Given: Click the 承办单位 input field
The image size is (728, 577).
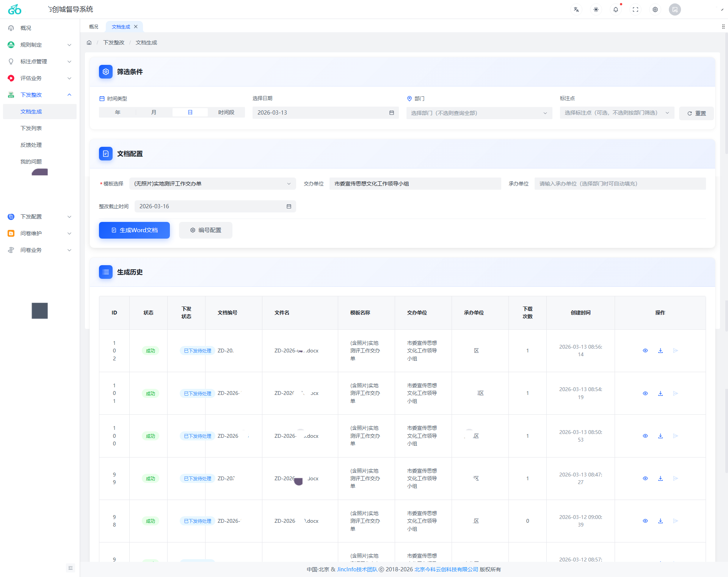Looking at the screenshot, I should click(x=620, y=184).
